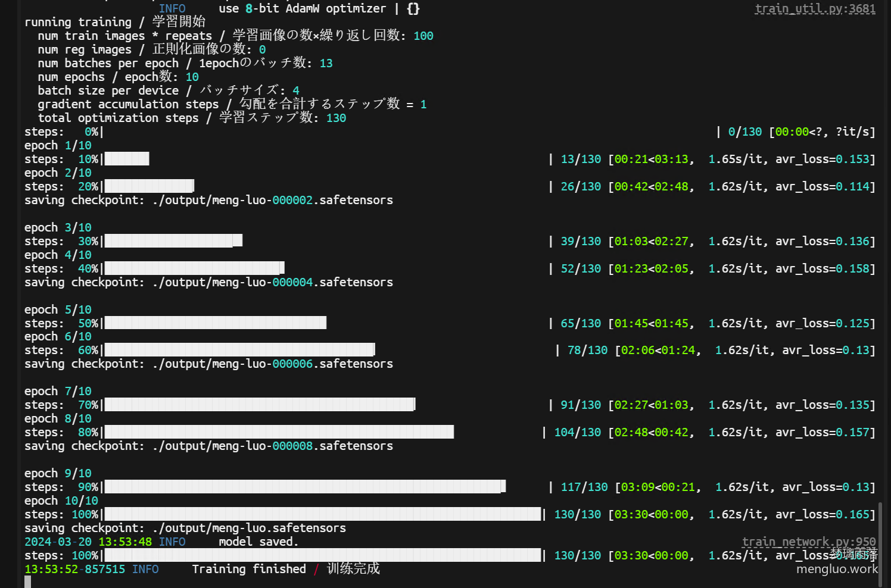Click the 'avr_loss=0.136' value
The image size is (891, 588).
coord(823,241)
